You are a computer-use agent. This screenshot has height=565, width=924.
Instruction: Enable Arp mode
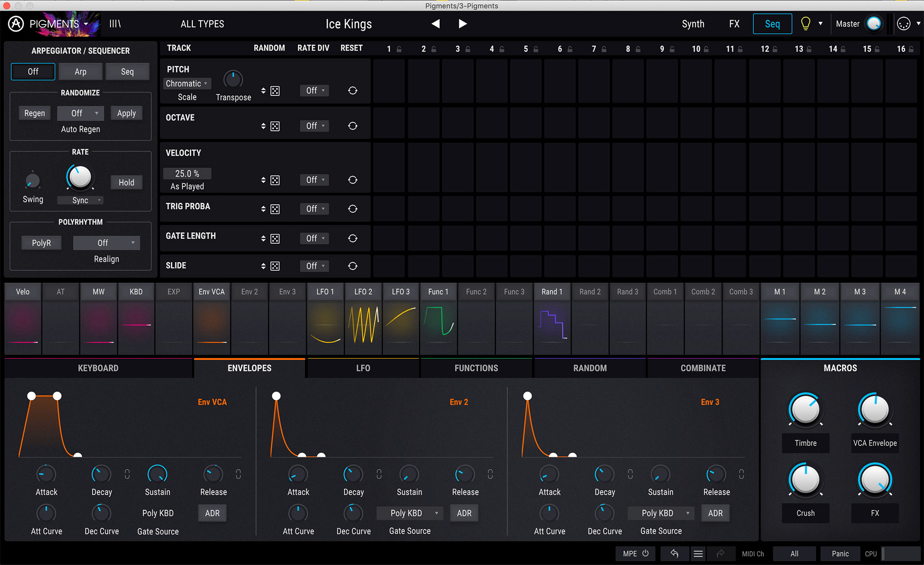[x=80, y=72]
